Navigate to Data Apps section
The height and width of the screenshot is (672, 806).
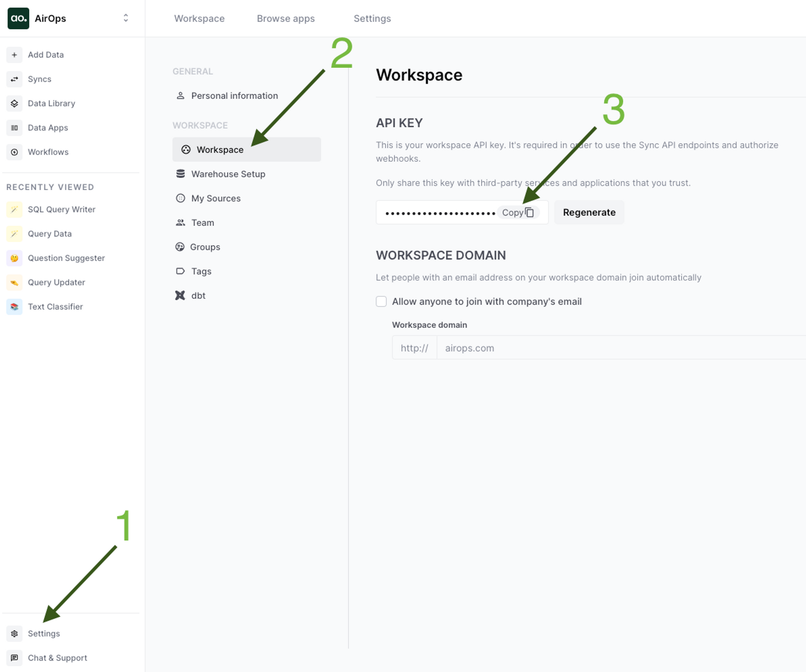[x=47, y=127]
